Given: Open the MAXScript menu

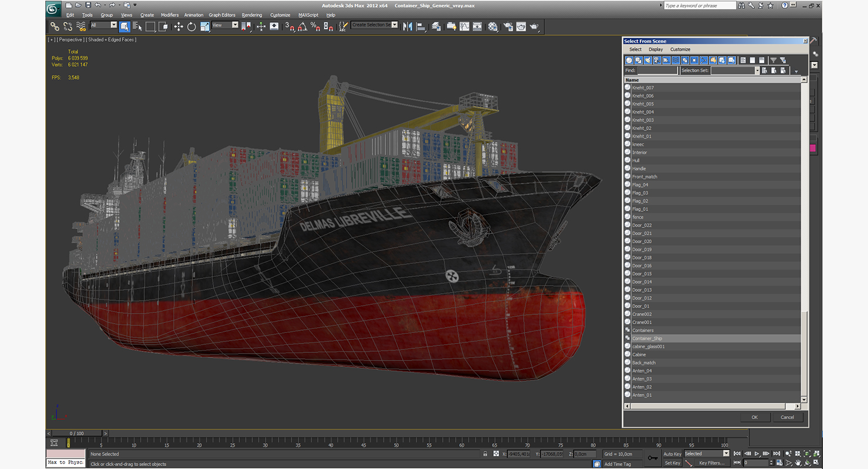Looking at the screenshot, I should (308, 15).
